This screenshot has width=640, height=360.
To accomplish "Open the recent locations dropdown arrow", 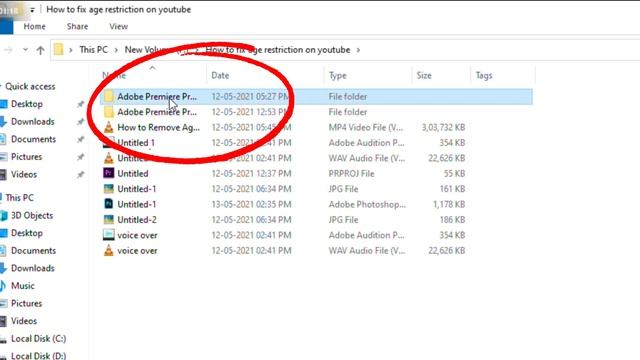I will 25,50.
